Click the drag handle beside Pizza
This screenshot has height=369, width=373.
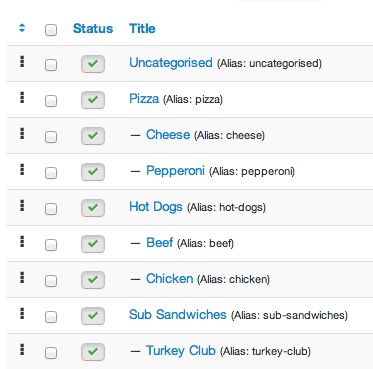point(22,98)
